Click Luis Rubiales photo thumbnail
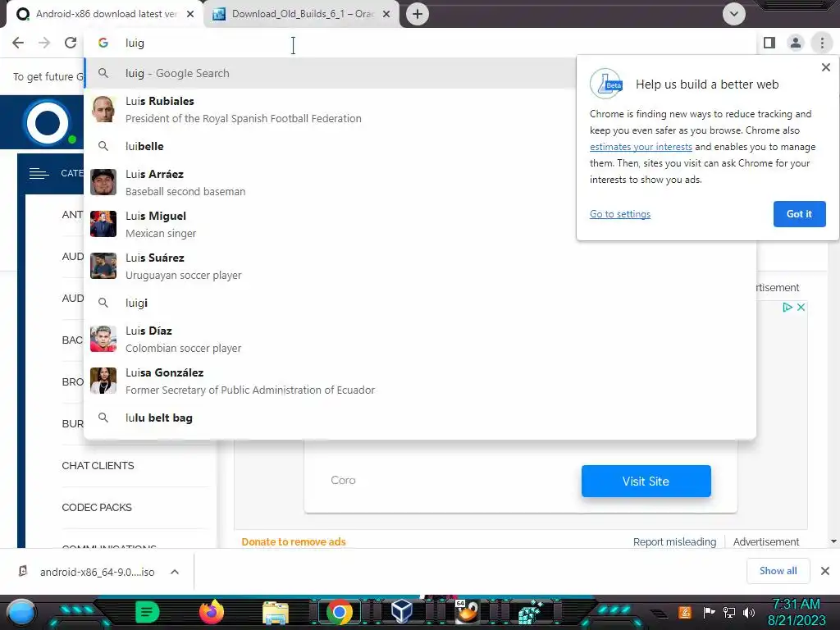Viewport: 840px width, 630px height. pyautogui.click(x=103, y=109)
